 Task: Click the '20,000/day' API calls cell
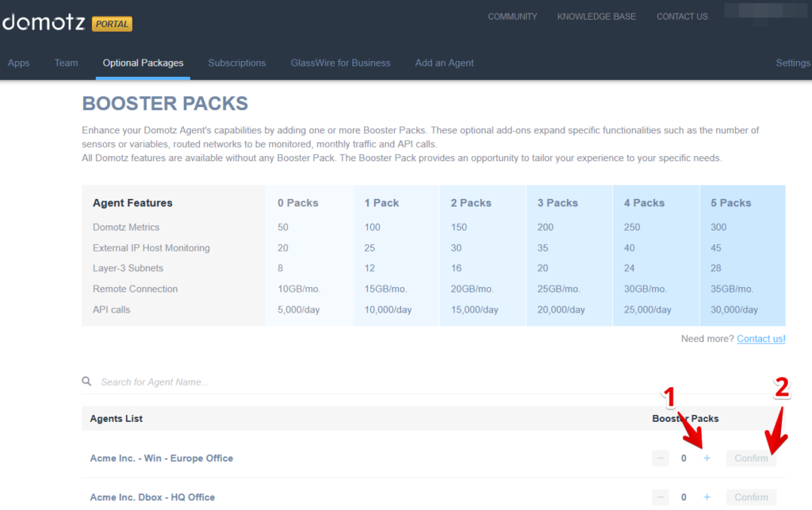(561, 309)
